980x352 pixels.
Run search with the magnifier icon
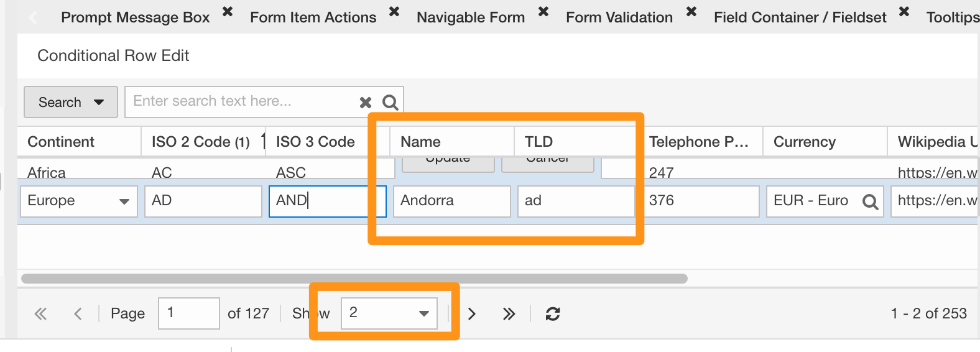[390, 103]
